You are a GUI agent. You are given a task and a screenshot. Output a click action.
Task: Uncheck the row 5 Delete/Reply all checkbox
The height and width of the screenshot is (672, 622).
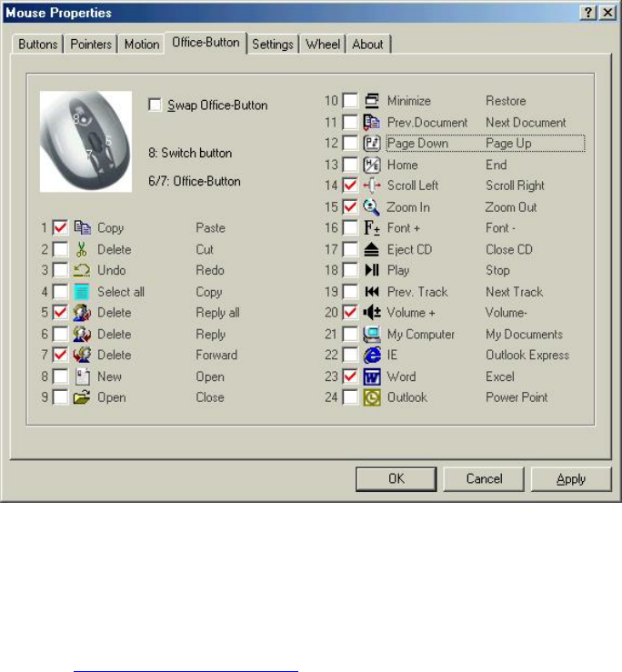click(60, 313)
